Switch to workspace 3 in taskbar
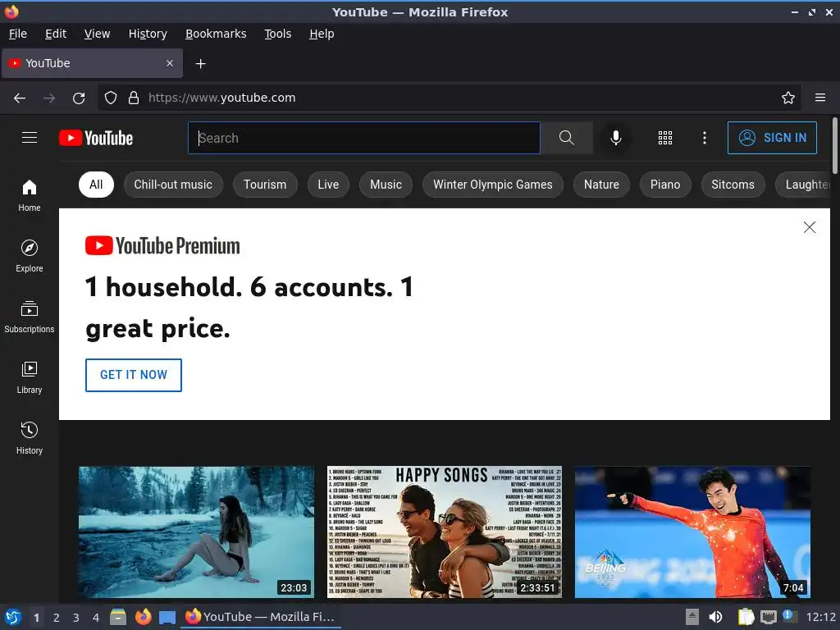This screenshot has height=630, width=840. pos(76,618)
